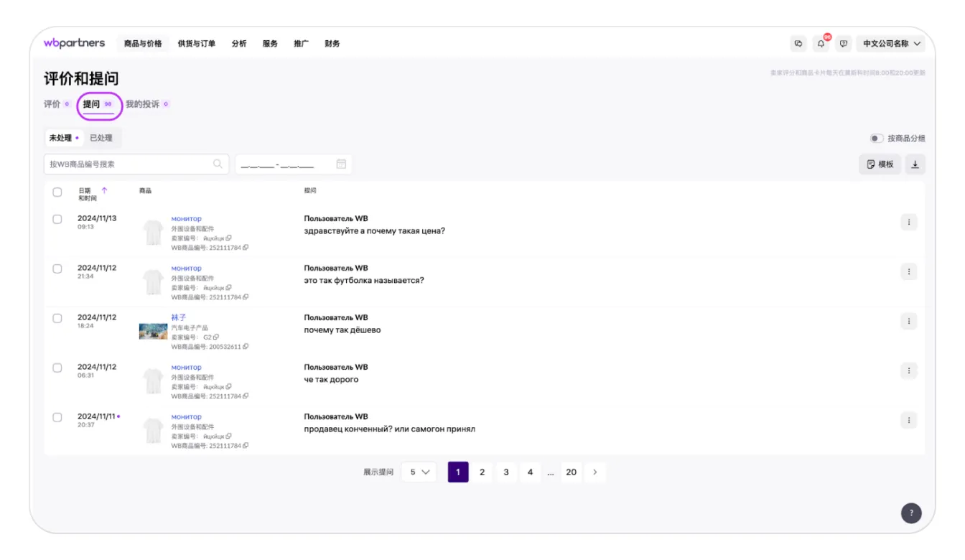Open the 中文公司名称 account dropdown

tap(892, 44)
